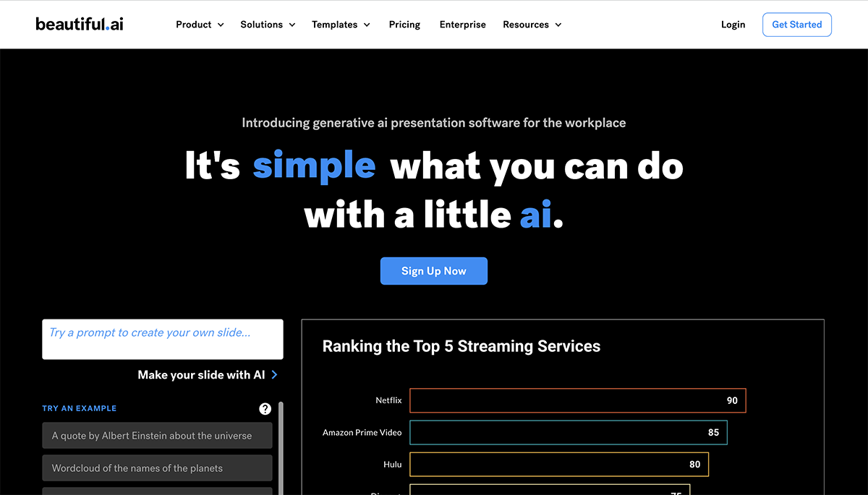Open the Resources dropdown menu

(532, 25)
